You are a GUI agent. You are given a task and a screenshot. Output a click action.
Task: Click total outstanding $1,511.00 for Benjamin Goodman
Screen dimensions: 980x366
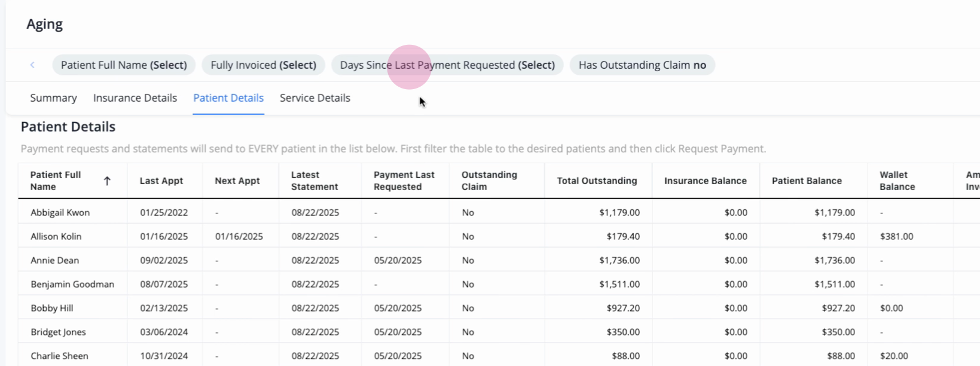(619, 284)
